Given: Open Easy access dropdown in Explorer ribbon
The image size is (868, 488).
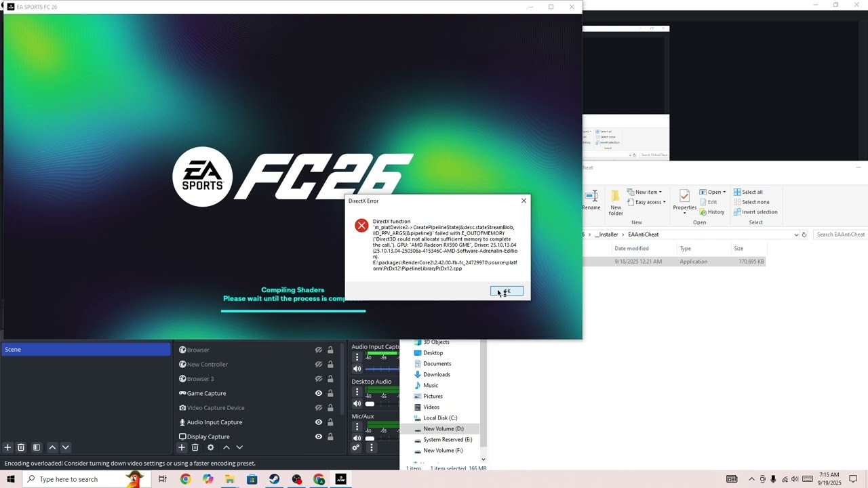Looking at the screenshot, I should click(646, 202).
